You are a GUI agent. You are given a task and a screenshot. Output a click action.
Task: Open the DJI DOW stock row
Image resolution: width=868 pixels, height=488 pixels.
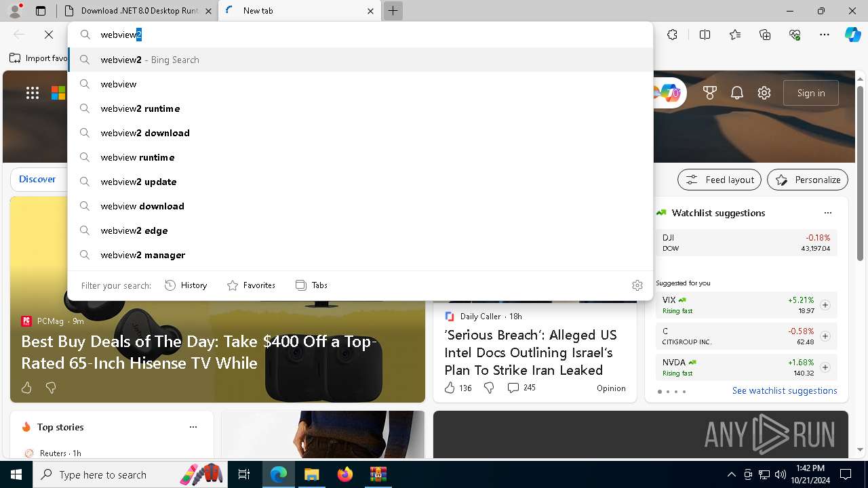point(746,243)
